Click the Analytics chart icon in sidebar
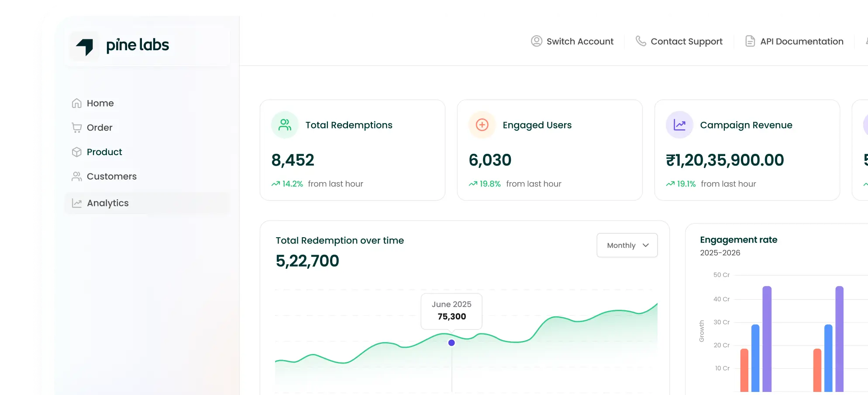The width and height of the screenshot is (868, 395). pyautogui.click(x=77, y=203)
